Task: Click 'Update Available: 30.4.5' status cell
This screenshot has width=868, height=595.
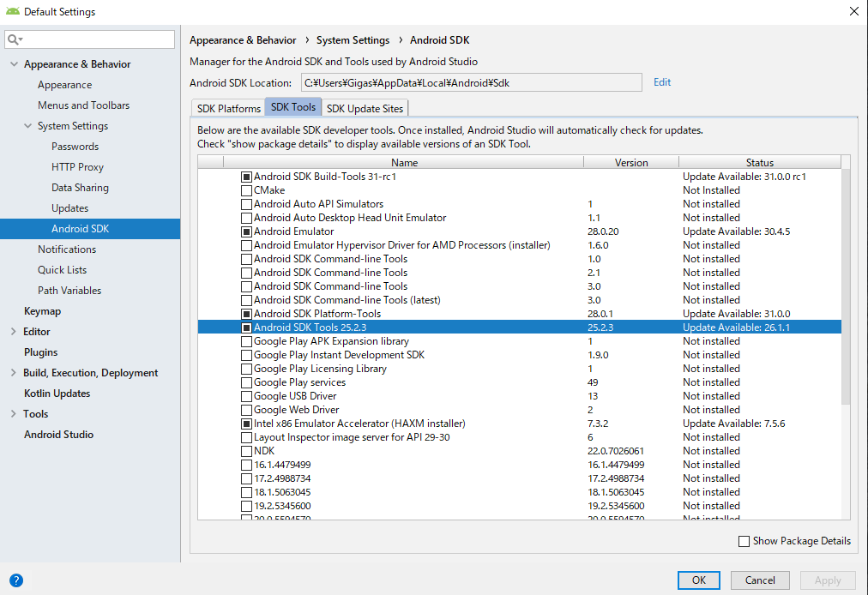Action: 736,231
